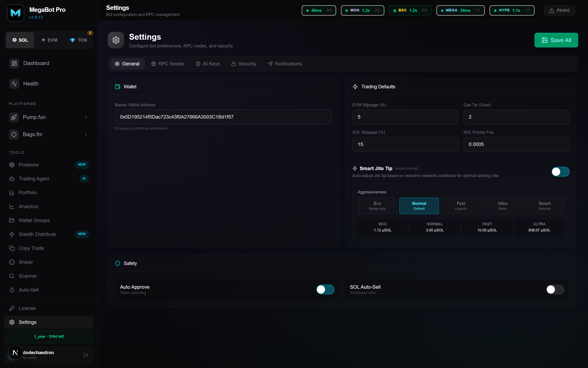
Task: Select Fast Launch aggressiveness
Action: click(461, 206)
